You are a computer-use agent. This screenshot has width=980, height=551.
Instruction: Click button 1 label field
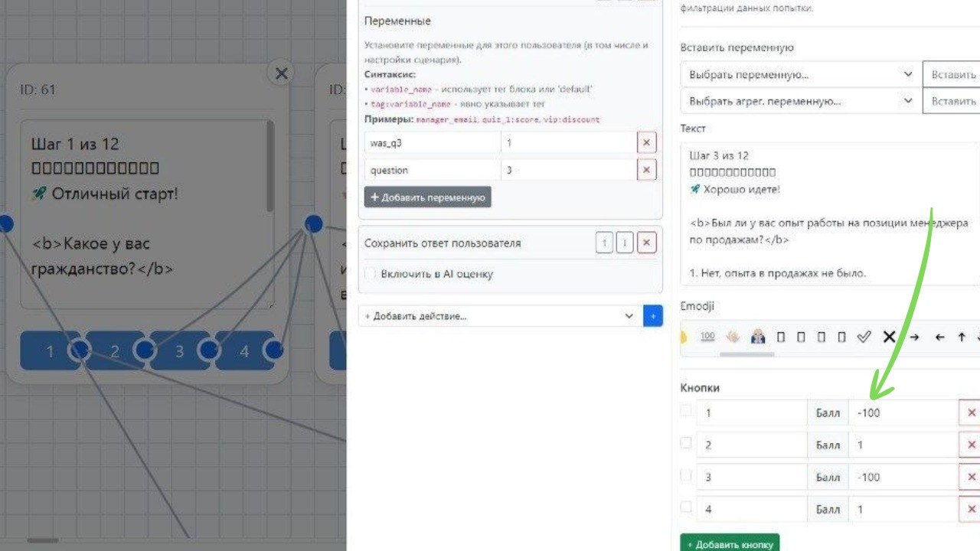[x=751, y=412]
